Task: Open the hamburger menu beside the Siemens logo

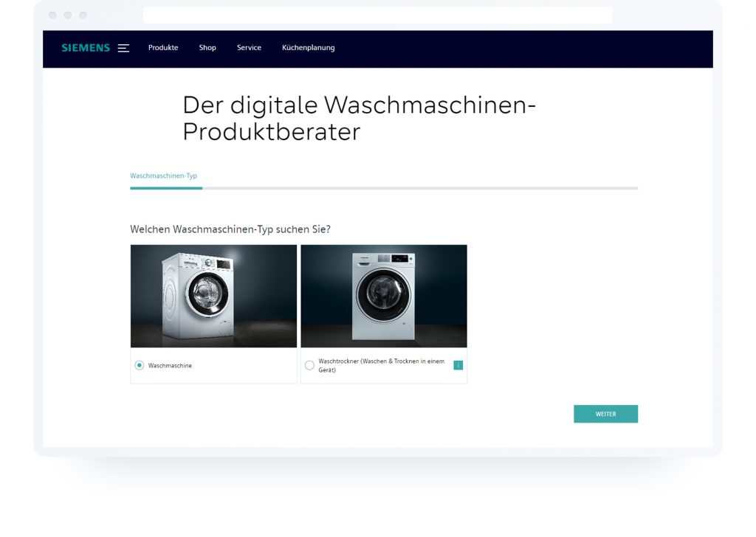Action: click(123, 48)
